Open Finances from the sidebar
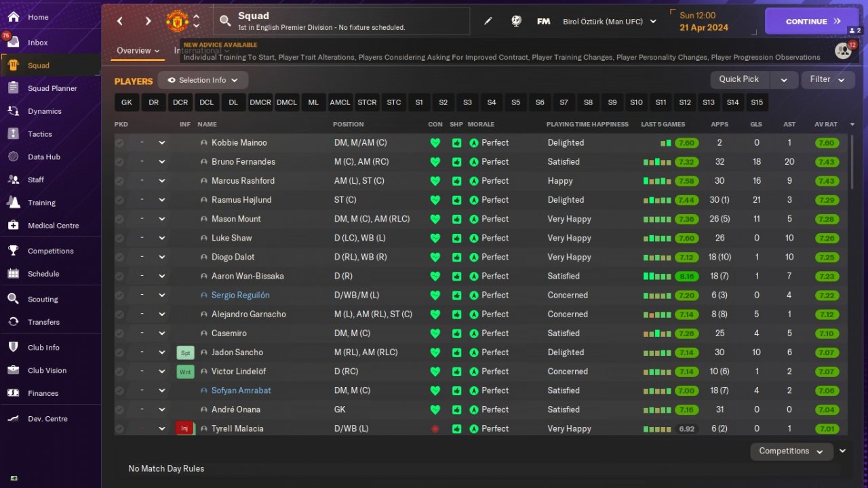The height and width of the screenshot is (488, 868). 43,393
